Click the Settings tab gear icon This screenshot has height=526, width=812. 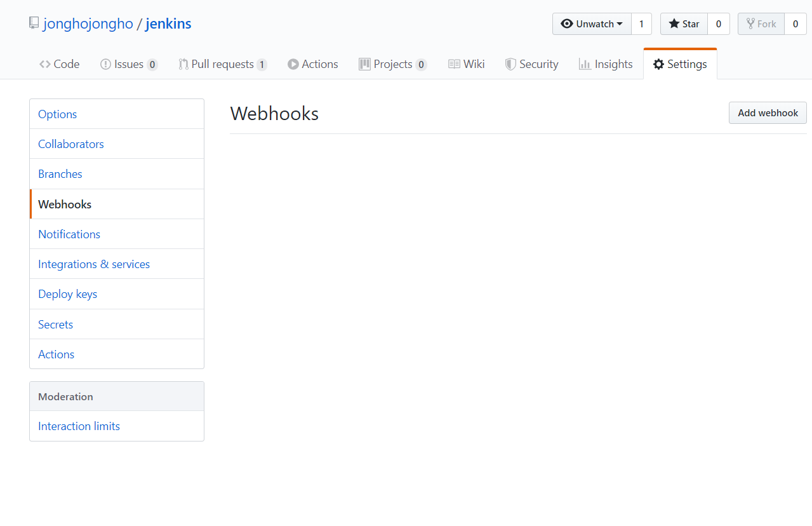(x=658, y=64)
